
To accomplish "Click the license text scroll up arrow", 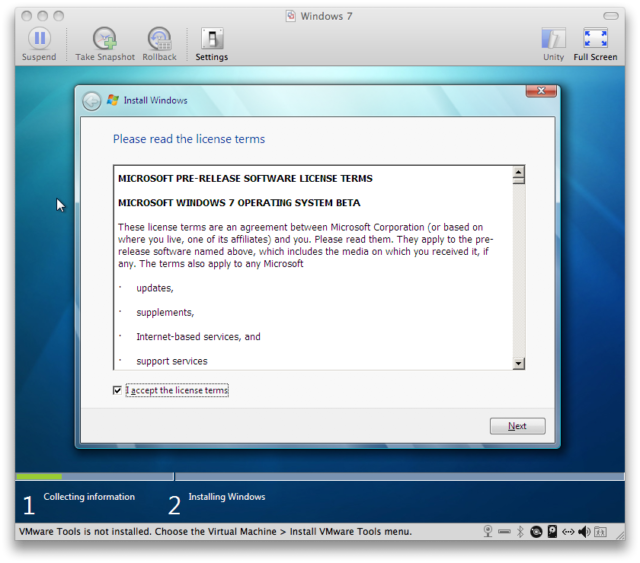I will (518, 172).
